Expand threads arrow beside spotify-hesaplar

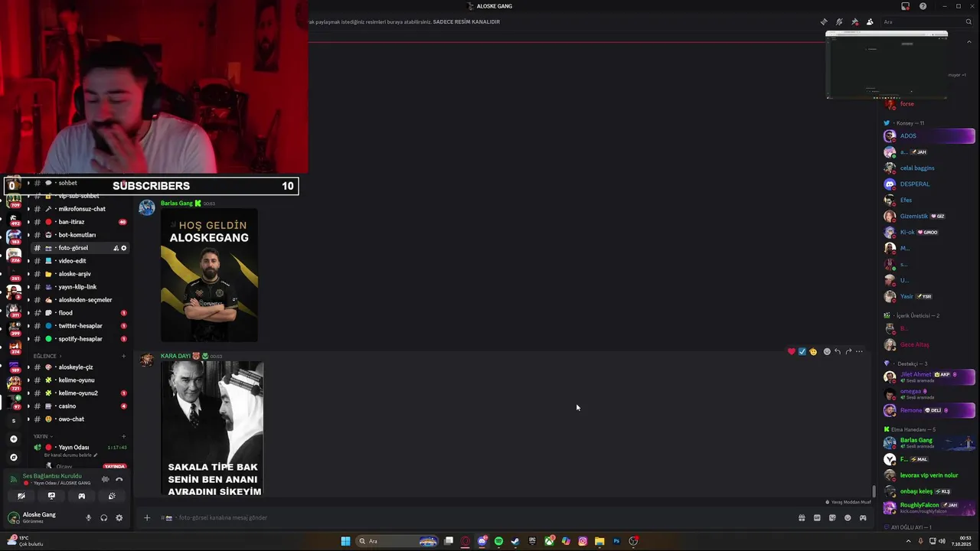[x=28, y=339]
